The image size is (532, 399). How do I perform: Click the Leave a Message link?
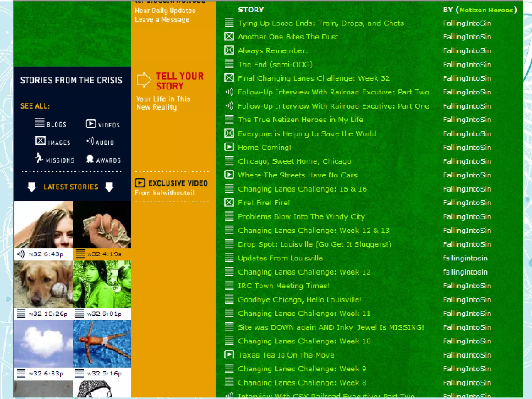pyautogui.click(x=162, y=20)
